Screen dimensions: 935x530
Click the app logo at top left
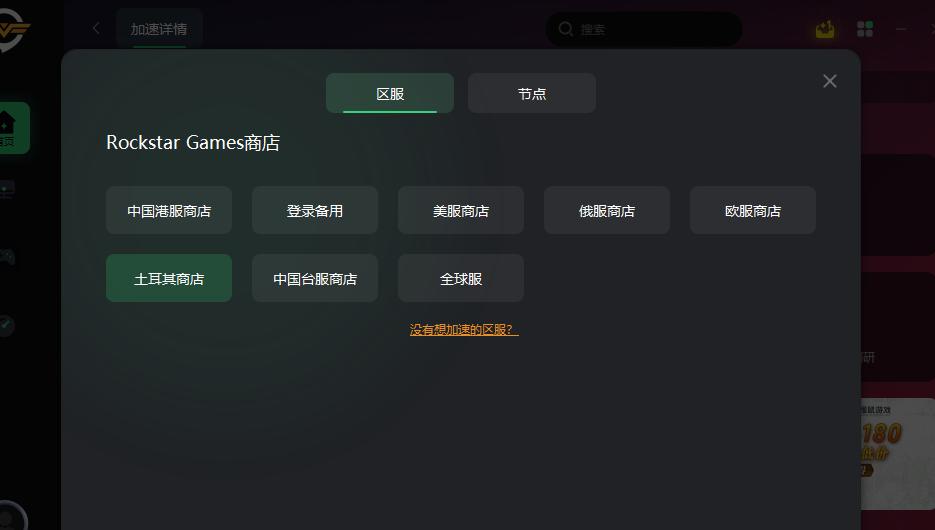tap(13, 30)
